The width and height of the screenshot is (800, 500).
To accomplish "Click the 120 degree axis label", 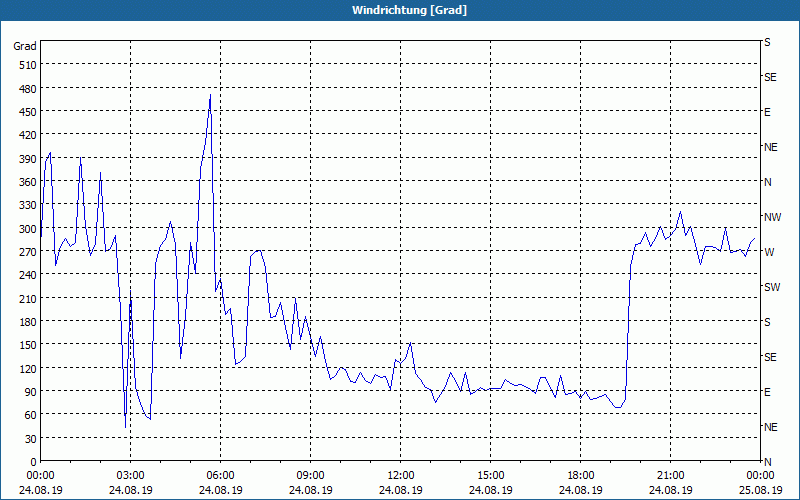I will (x=28, y=368).
